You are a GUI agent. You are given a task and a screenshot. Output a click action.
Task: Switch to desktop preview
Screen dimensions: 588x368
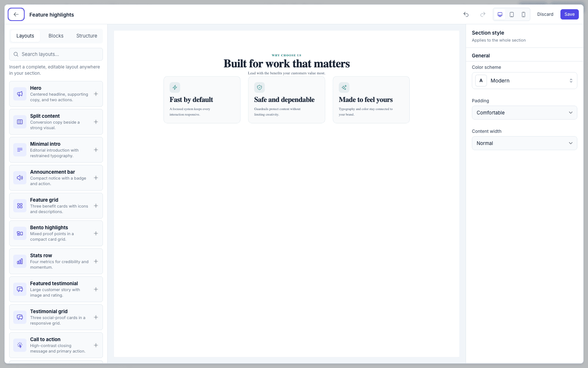pos(500,14)
